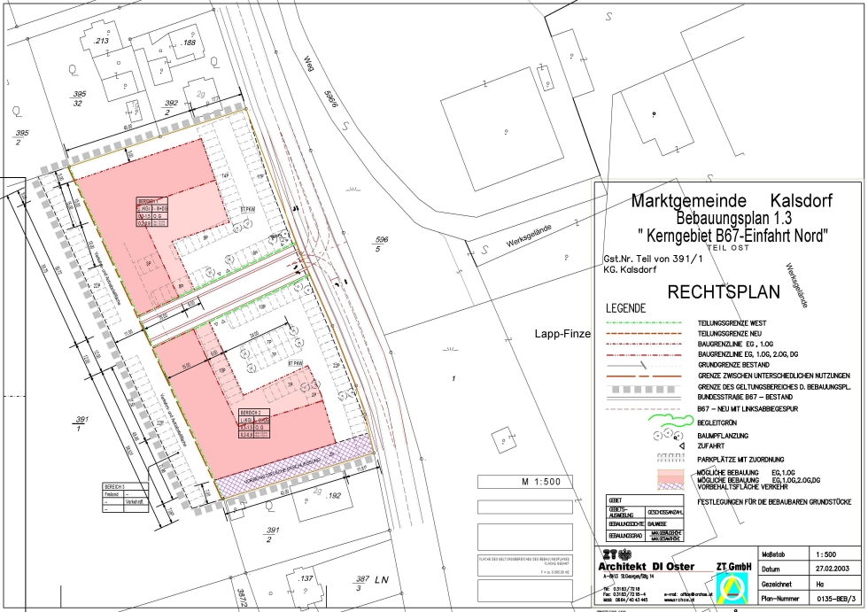Click 'B67 – NEU MIT LINKSABBIEGESPUR' label
Image resolution: width=868 pixels, height=612 pixels.
[x=748, y=409]
